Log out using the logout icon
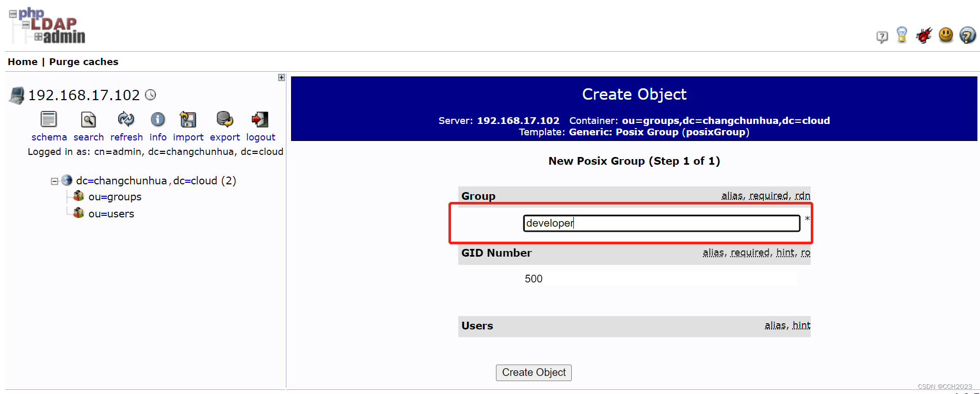The height and width of the screenshot is (394, 980). pos(260,120)
